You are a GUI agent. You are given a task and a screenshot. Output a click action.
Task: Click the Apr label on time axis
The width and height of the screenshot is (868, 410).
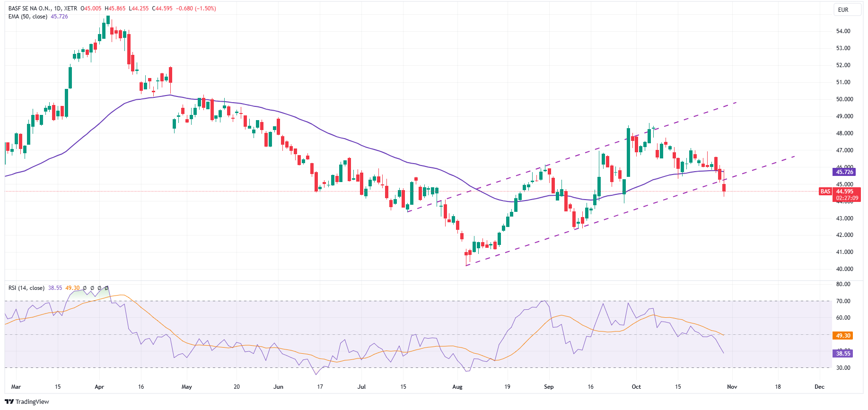click(99, 387)
